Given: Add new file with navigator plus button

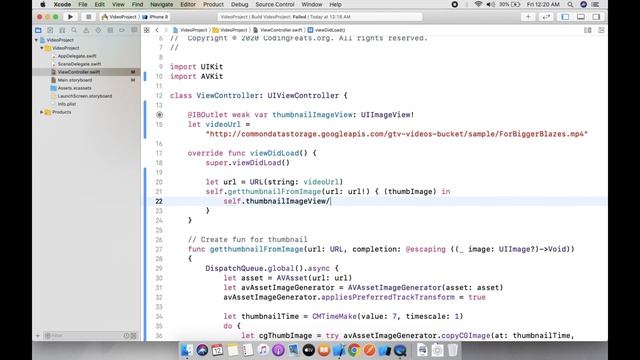Looking at the screenshot, I should [38, 336].
